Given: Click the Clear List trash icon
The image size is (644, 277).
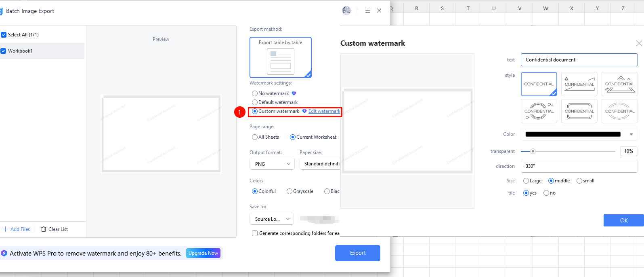Looking at the screenshot, I should click(x=44, y=229).
